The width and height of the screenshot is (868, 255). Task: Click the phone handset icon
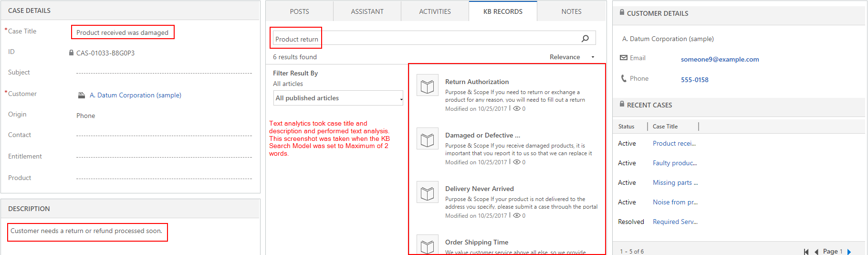623,78
